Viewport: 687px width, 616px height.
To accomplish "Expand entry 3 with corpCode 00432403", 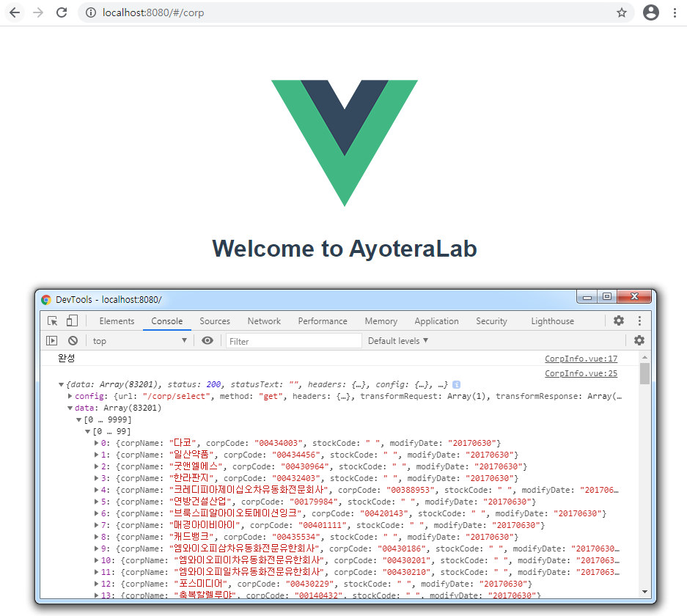I will pyautogui.click(x=96, y=478).
